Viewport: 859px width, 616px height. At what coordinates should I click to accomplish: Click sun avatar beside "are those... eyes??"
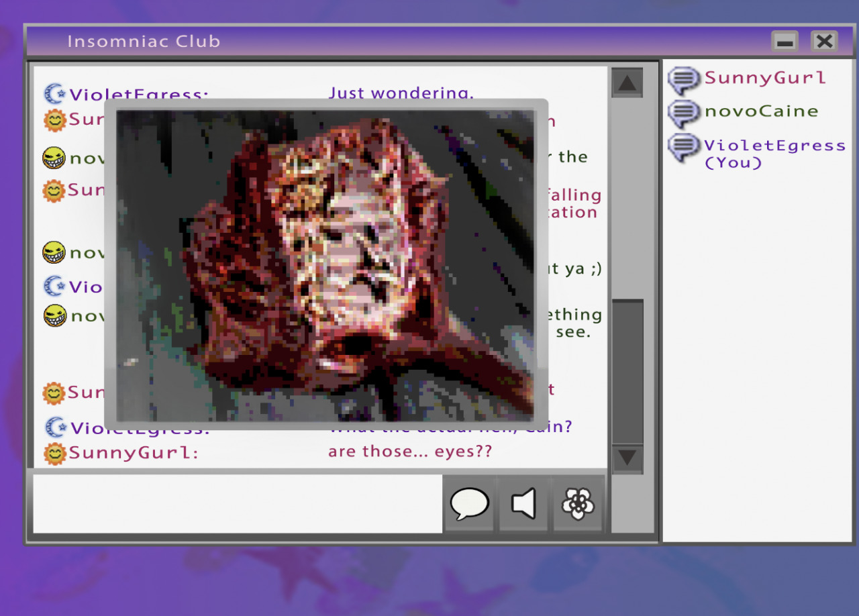tap(54, 454)
